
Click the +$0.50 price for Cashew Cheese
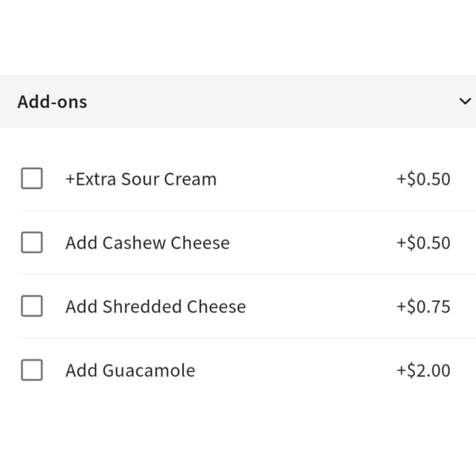coord(423,243)
